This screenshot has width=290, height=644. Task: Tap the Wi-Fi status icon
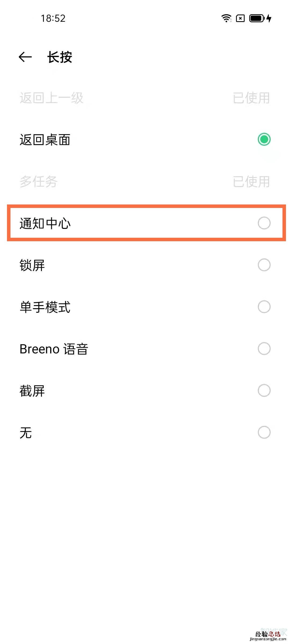226,18
